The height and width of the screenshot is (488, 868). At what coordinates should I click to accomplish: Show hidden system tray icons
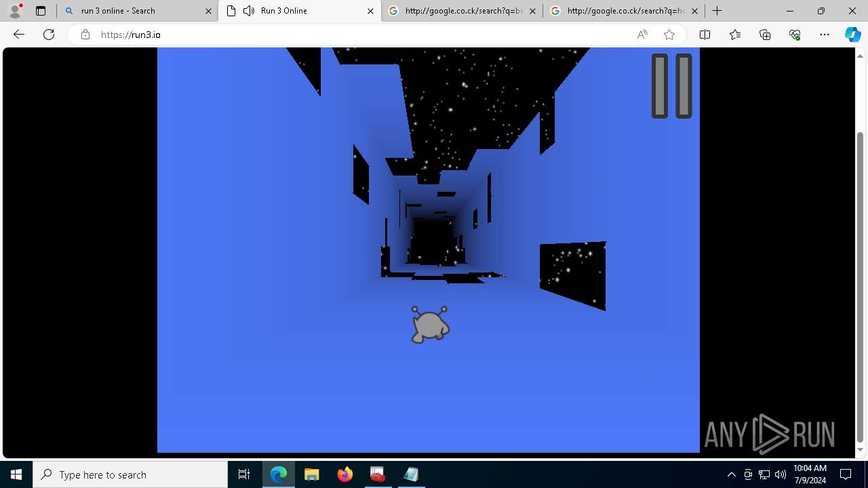pyautogui.click(x=731, y=474)
